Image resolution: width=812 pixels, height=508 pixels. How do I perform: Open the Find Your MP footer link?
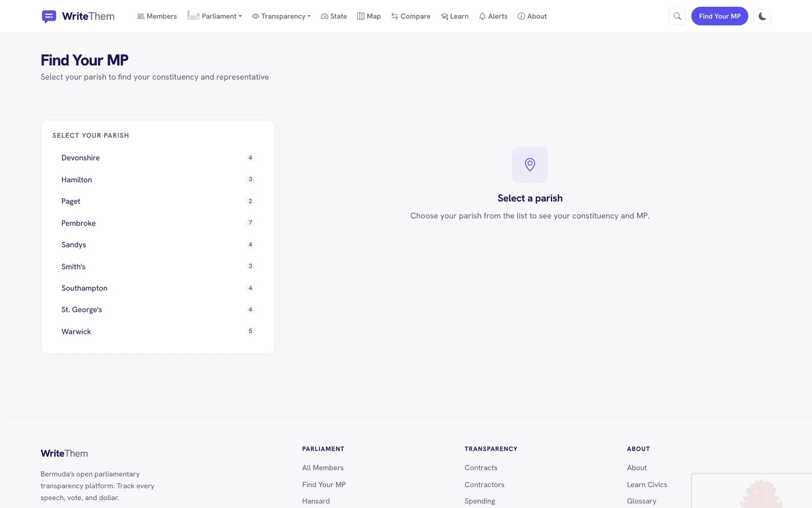click(324, 485)
